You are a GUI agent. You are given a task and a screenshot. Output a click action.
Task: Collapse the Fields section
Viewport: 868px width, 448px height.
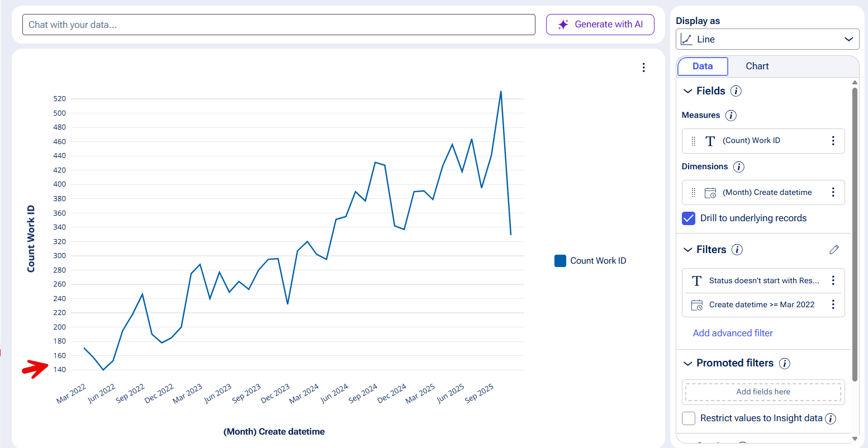tap(688, 91)
